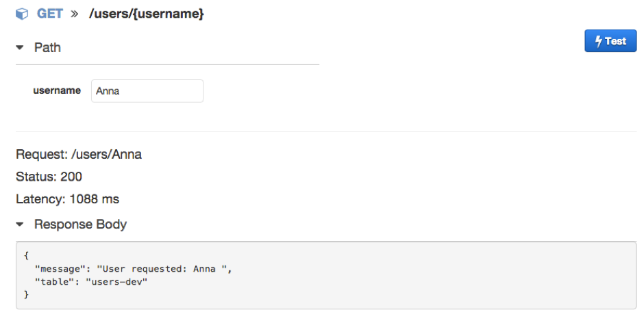The width and height of the screenshot is (644, 321).
Task: Collapse the Path section triangle
Action: 20,48
